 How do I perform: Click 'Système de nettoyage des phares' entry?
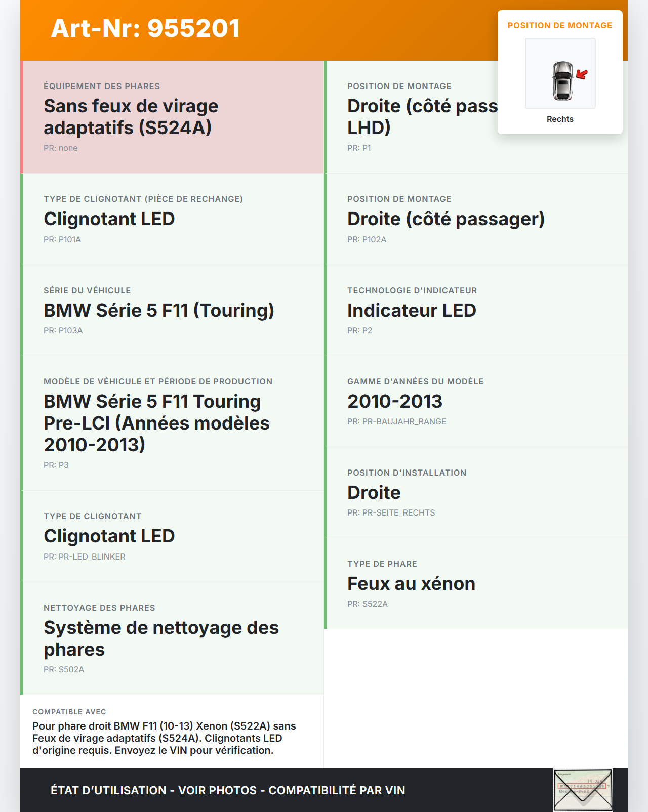(161, 638)
